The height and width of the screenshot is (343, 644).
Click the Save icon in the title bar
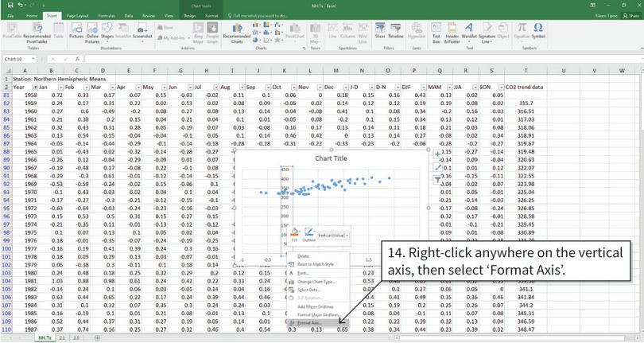coord(10,6)
